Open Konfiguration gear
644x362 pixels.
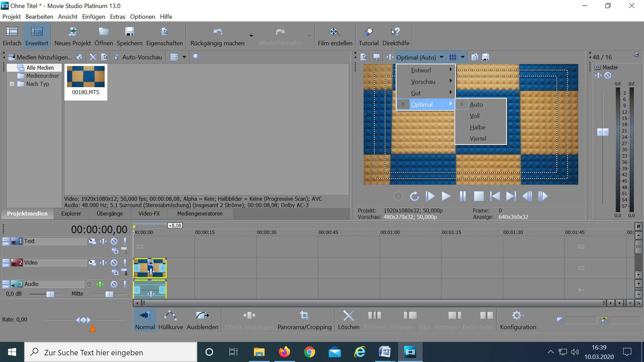click(518, 320)
